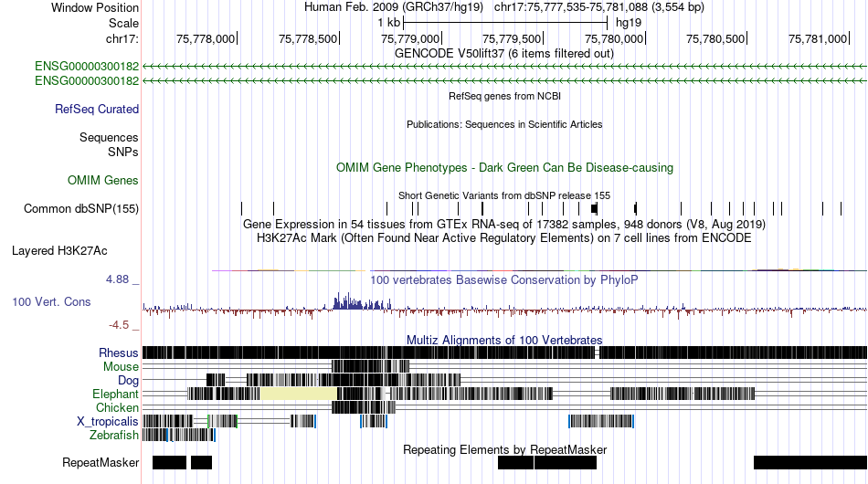This screenshot has height=484, width=868.
Task: Open the OMIM Genes track label
Action: click(103, 180)
